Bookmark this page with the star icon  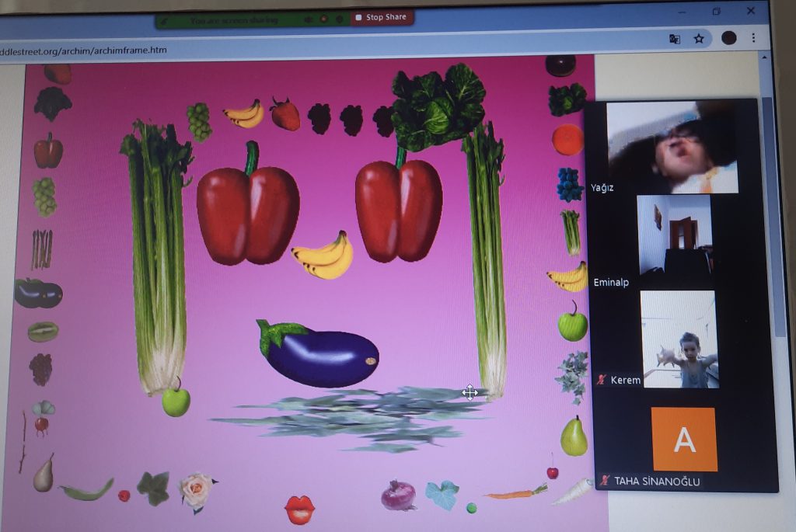click(699, 38)
